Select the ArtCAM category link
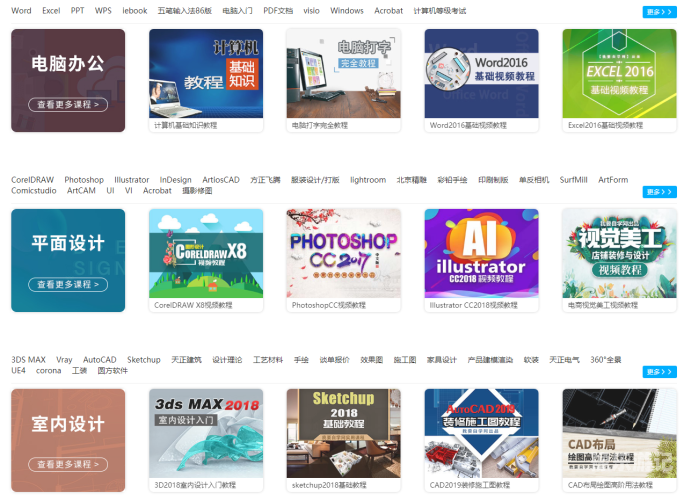Screen dimensions: 684x500 tap(81, 191)
